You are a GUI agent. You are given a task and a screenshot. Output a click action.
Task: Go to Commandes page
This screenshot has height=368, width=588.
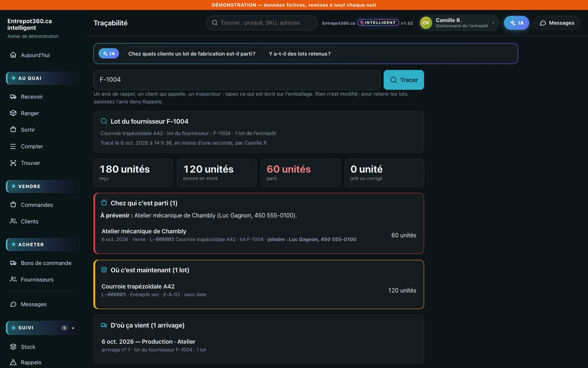point(43,205)
